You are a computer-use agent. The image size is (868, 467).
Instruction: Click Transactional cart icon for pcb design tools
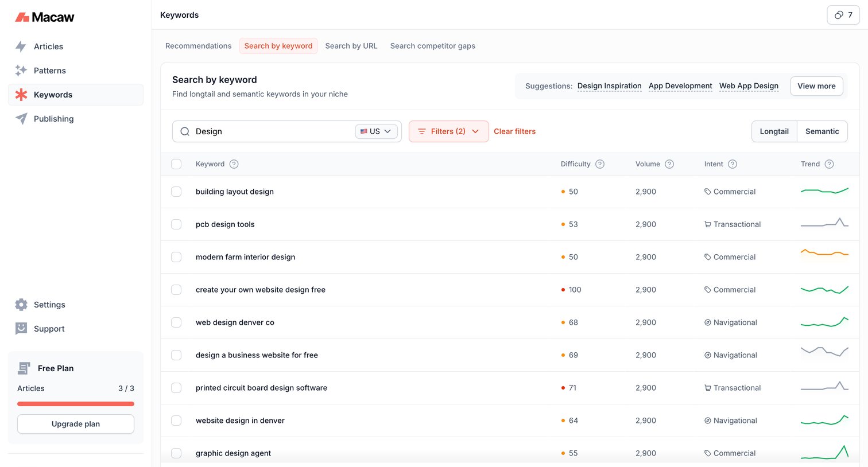(708, 224)
